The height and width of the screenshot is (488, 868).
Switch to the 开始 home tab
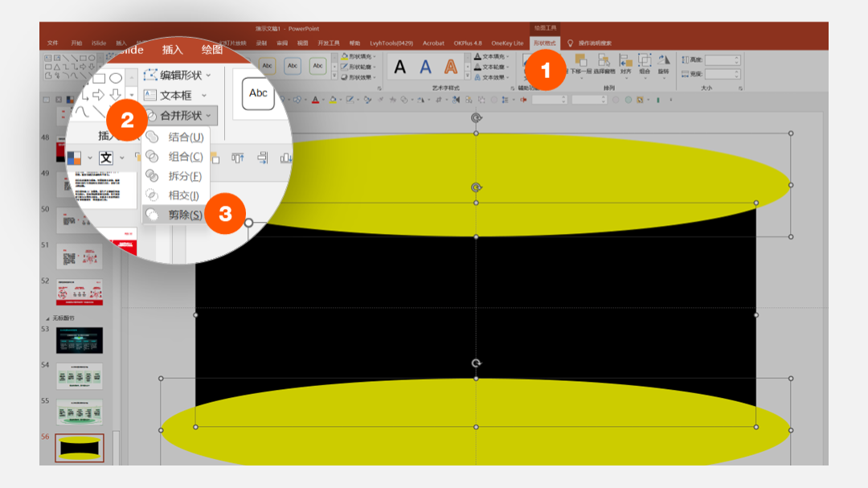click(x=76, y=43)
